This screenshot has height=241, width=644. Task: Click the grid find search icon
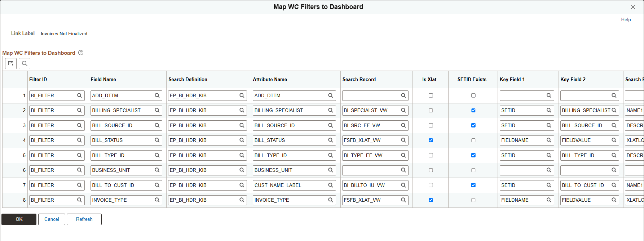tap(25, 63)
